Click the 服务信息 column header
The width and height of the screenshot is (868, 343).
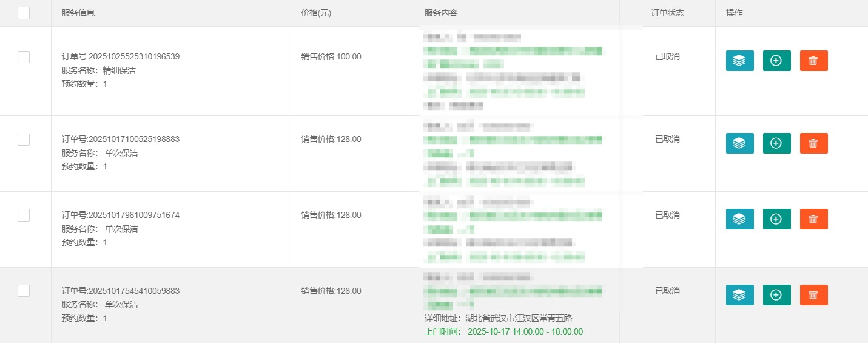[78, 13]
